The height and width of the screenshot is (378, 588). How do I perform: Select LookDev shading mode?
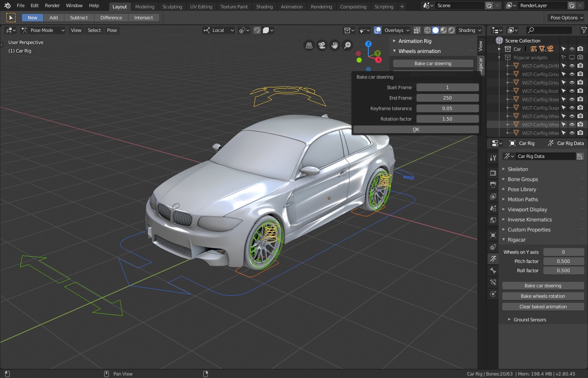pyautogui.click(x=444, y=30)
